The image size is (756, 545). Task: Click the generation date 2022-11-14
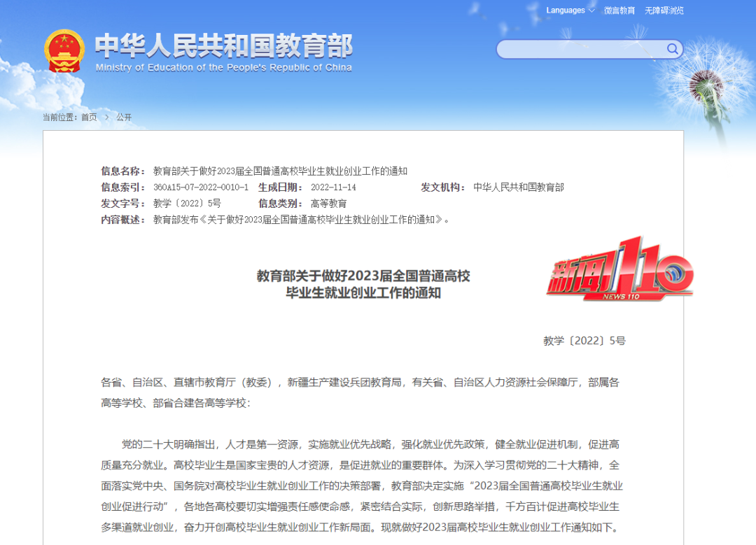333,187
